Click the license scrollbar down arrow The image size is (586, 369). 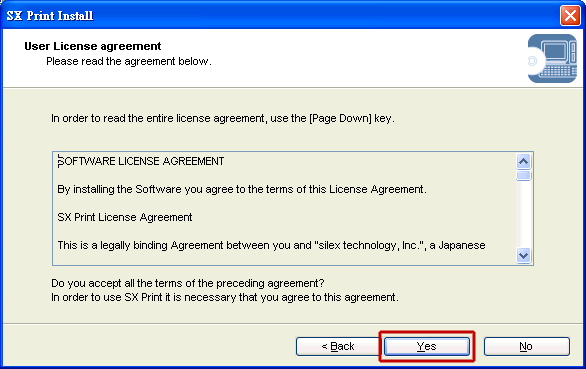click(x=524, y=256)
